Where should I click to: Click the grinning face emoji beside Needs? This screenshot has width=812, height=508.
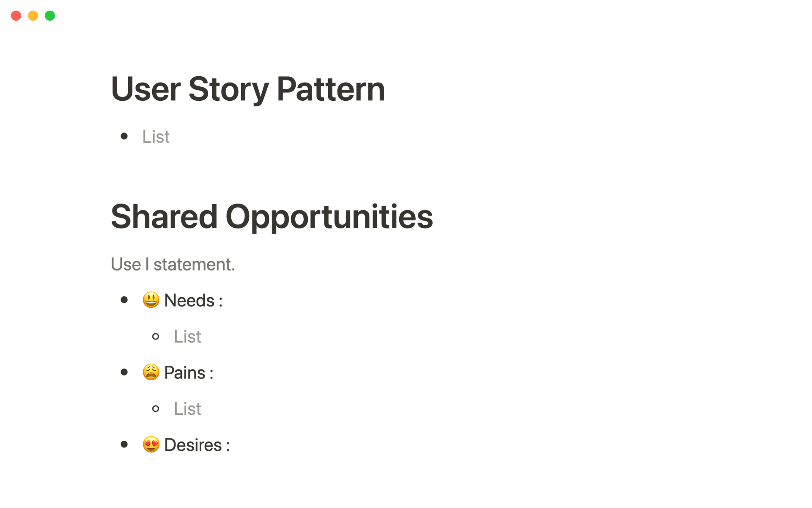pyautogui.click(x=151, y=300)
